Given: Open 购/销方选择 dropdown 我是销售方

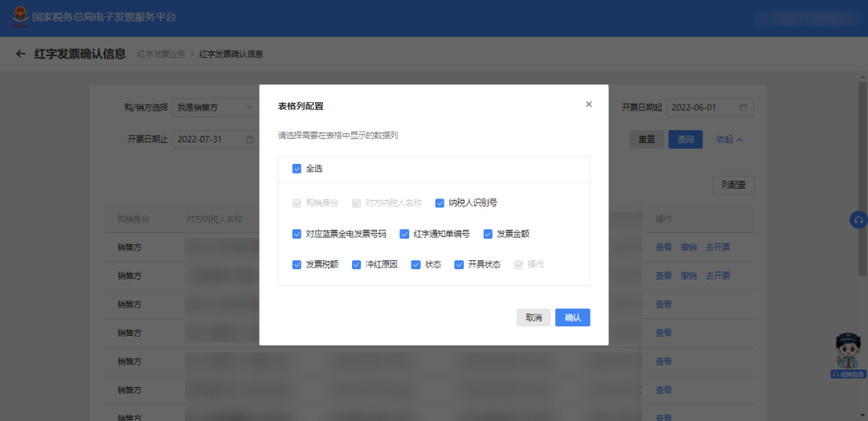Looking at the screenshot, I should pyautogui.click(x=215, y=108).
